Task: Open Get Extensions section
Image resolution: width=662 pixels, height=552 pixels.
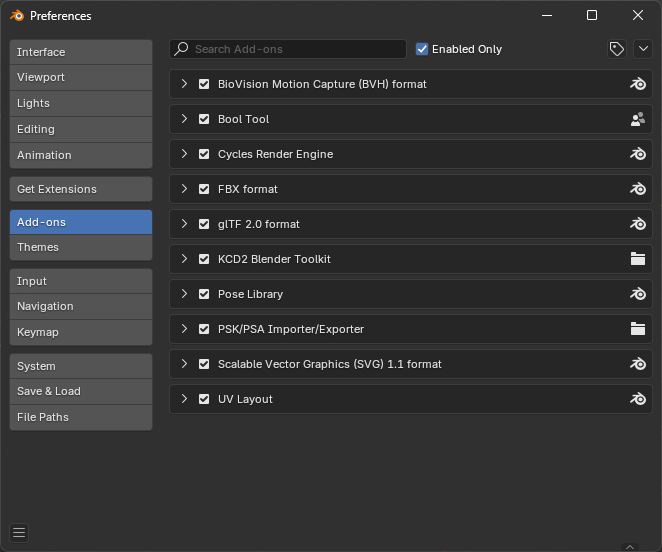Action: tap(81, 189)
